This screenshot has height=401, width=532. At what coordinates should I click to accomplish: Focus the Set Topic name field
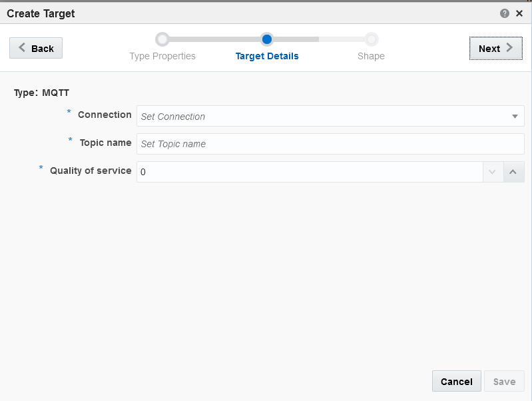tap(330, 144)
